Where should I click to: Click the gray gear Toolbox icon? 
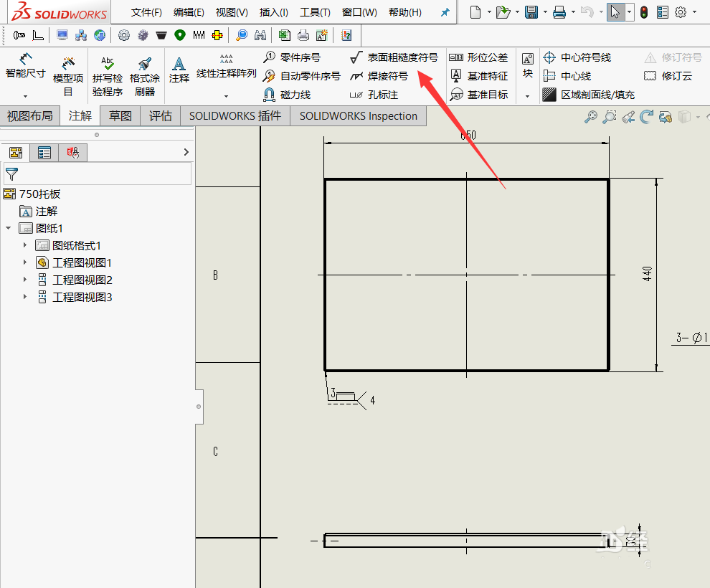tap(123, 35)
